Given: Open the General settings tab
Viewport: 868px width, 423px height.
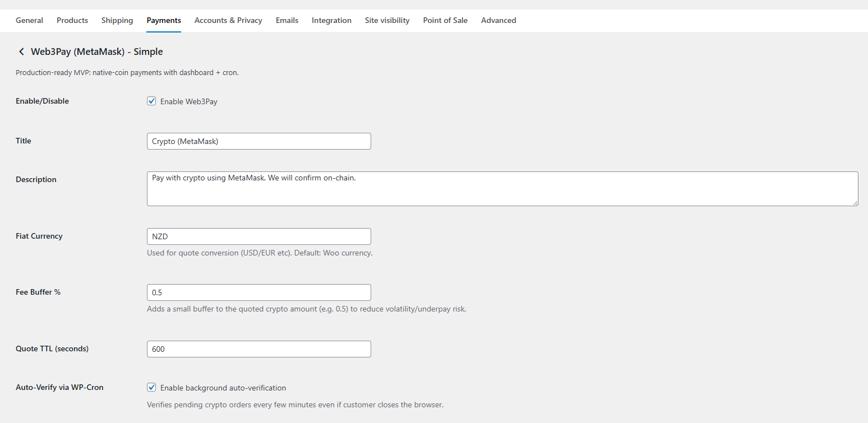Looking at the screenshot, I should pyautogui.click(x=29, y=20).
